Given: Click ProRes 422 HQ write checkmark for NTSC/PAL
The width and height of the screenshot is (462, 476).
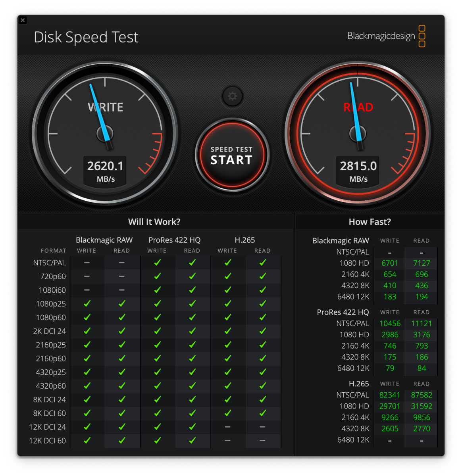Looking at the screenshot, I should (157, 262).
